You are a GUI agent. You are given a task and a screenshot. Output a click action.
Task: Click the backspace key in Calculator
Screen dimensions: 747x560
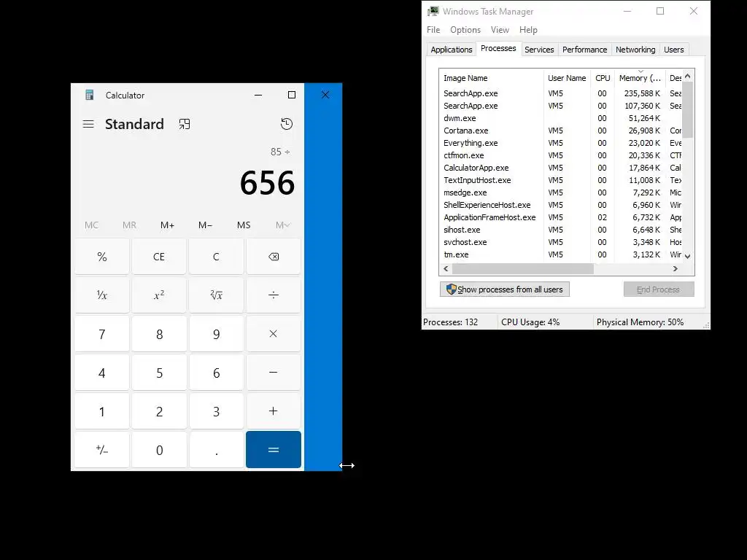274,257
